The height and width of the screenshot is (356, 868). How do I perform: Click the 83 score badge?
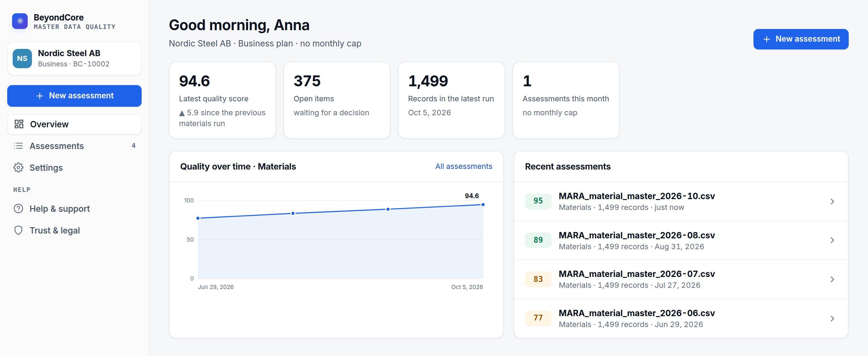pos(538,279)
